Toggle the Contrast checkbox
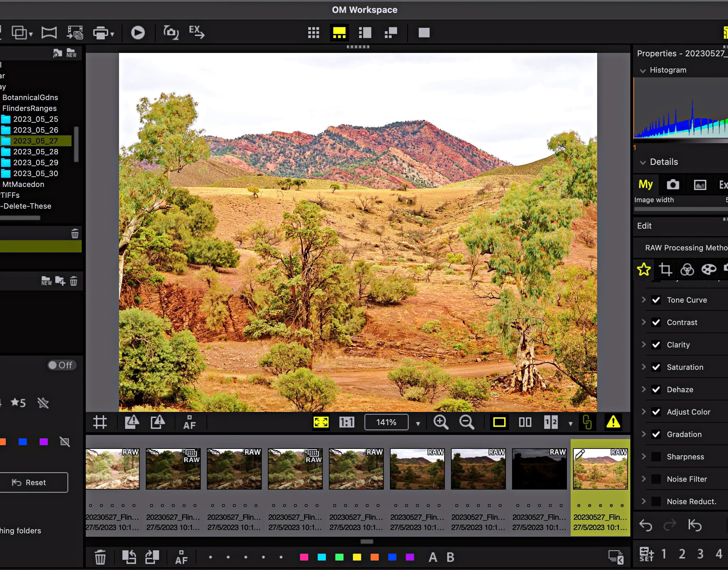This screenshot has width=728, height=570. pos(656,322)
